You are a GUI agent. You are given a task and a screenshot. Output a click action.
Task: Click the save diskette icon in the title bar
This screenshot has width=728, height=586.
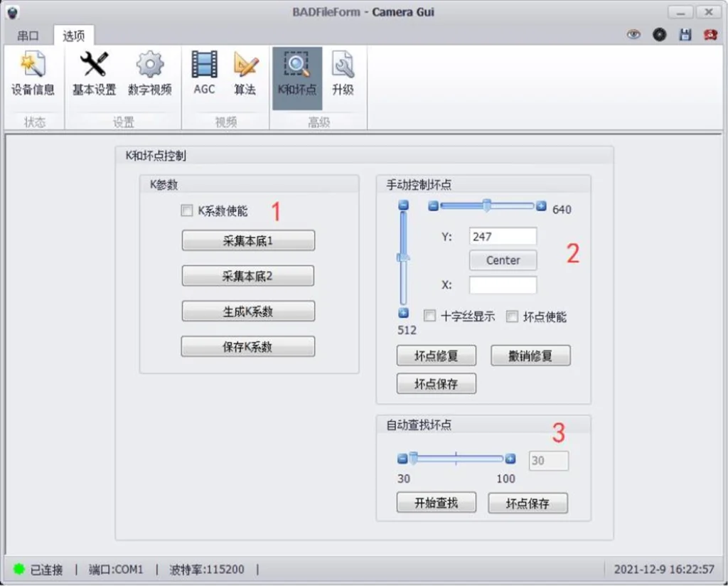685,34
